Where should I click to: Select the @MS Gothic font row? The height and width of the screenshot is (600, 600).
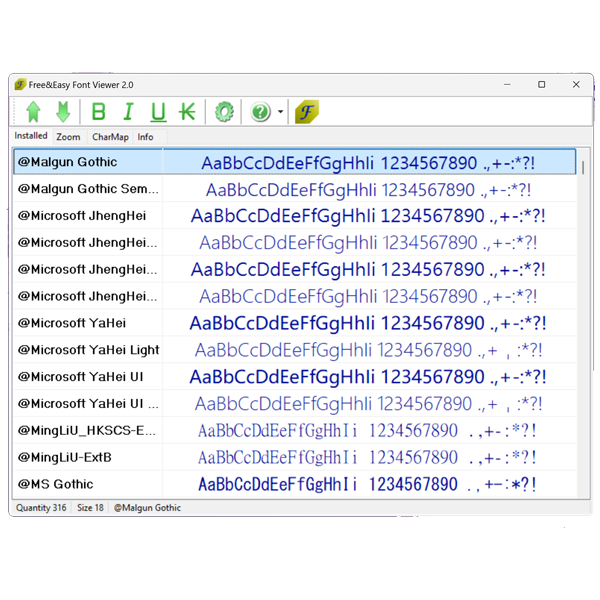pyautogui.click(x=294, y=484)
